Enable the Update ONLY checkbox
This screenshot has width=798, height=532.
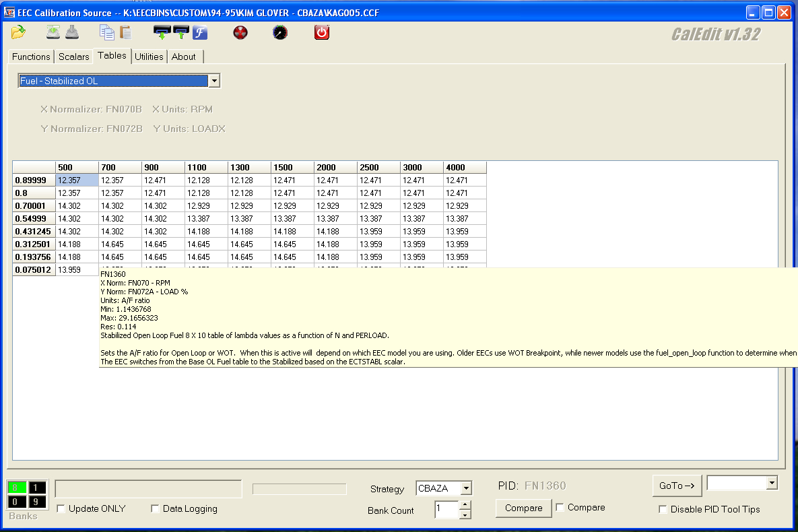(61, 508)
